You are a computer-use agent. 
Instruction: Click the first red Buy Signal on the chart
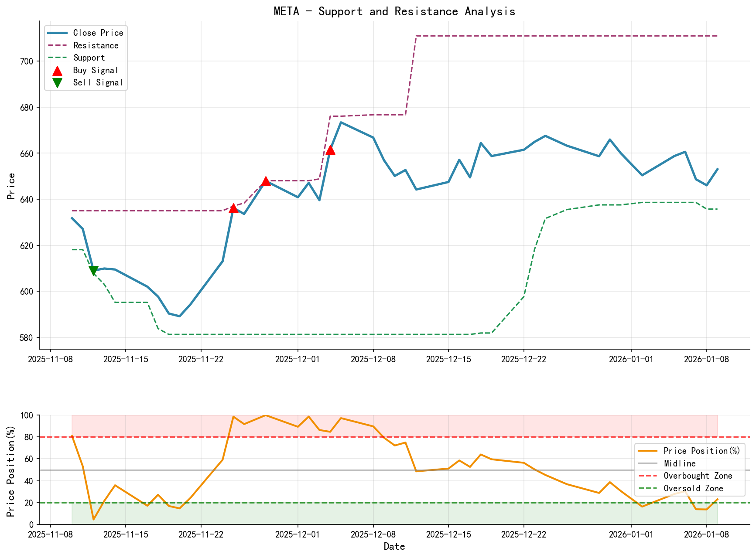point(234,209)
